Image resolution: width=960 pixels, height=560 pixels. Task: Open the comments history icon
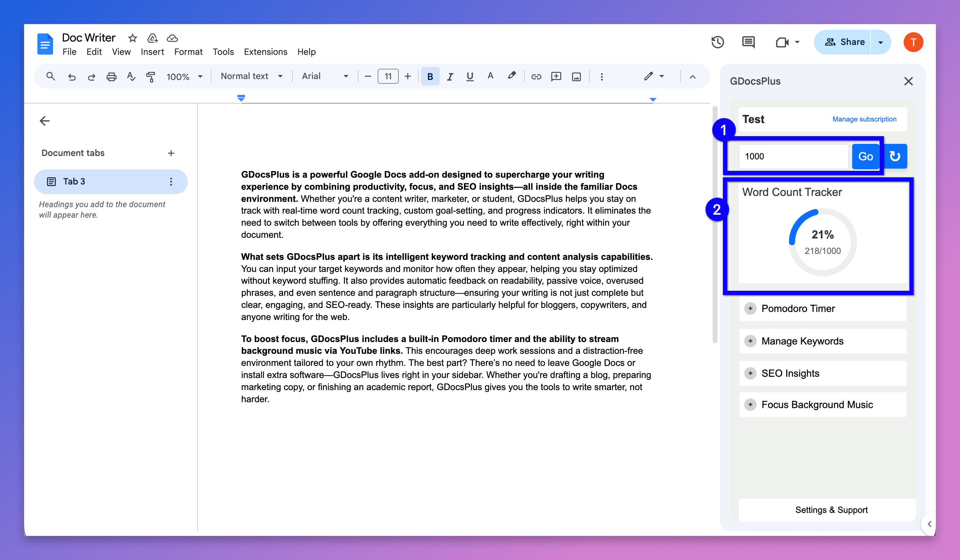748,42
